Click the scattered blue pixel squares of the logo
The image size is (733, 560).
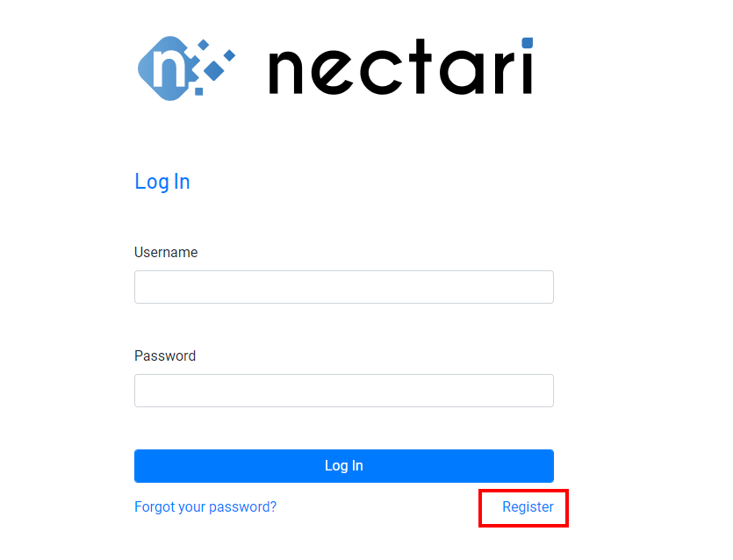click(x=212, y=66)
